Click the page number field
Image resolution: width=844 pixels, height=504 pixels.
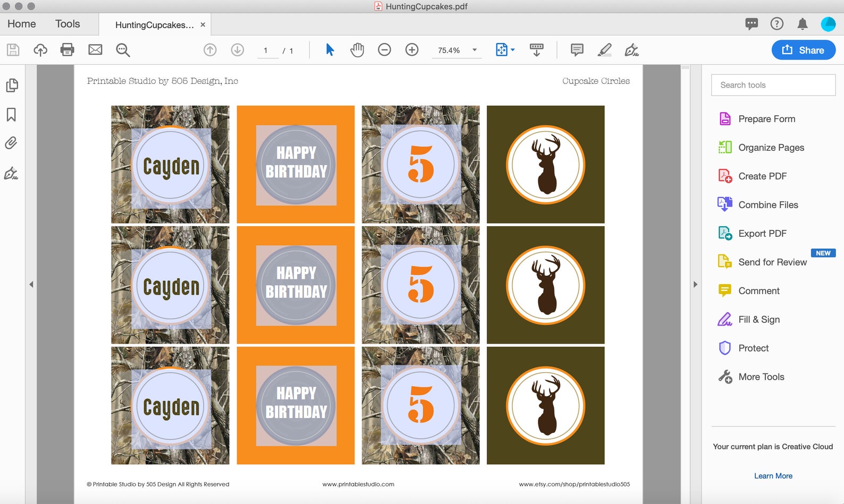[267, 50]
